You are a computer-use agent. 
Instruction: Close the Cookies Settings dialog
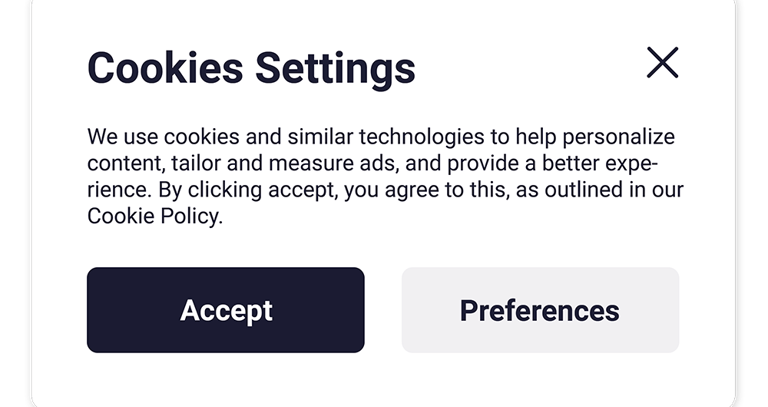point(662,63)
